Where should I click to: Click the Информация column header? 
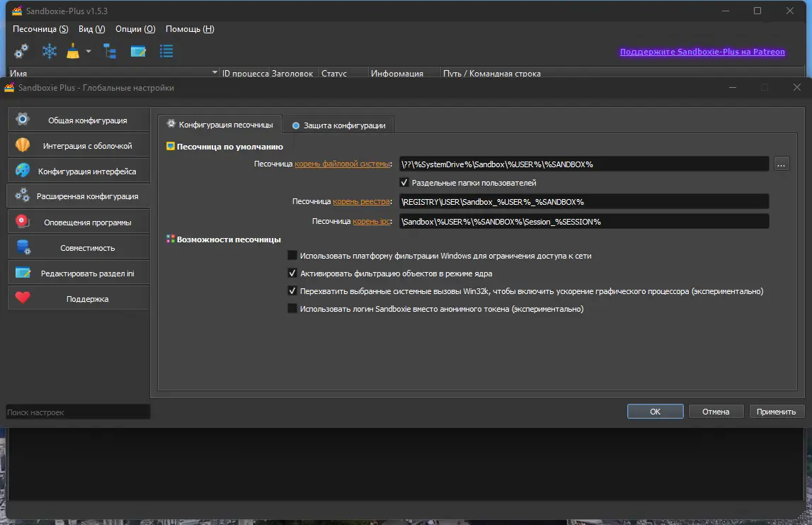[404, 73]
